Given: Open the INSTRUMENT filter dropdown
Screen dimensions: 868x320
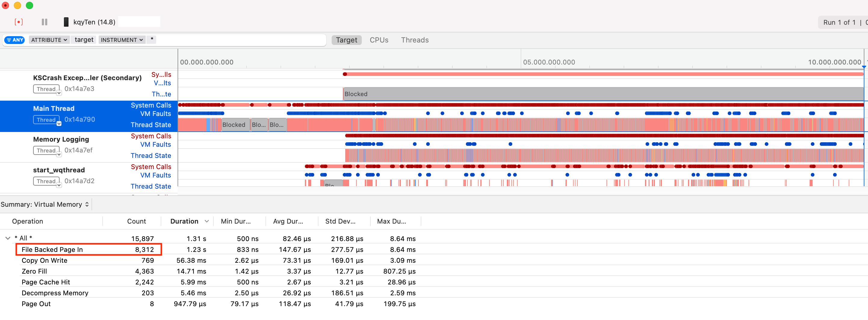Looking at the screenshot, I should click(122, 40).
